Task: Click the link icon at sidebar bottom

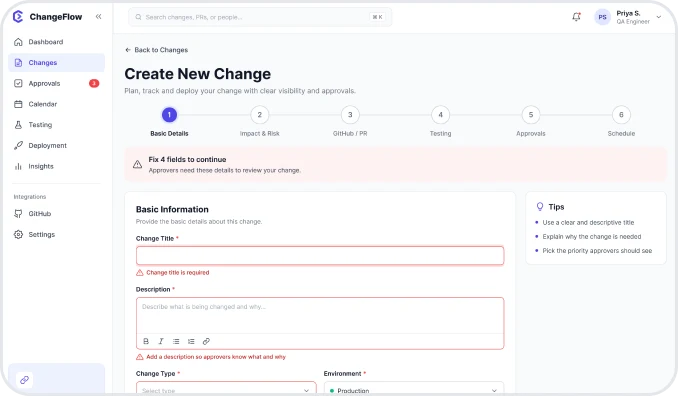Action: click(x=24, y=380)
